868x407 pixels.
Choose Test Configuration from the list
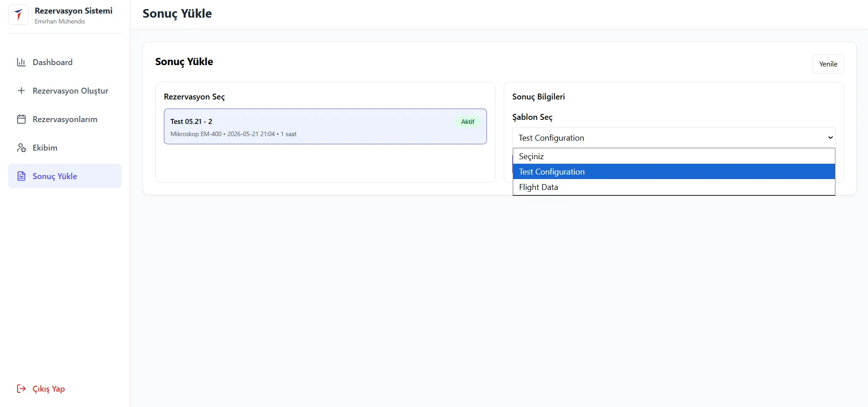674,172
